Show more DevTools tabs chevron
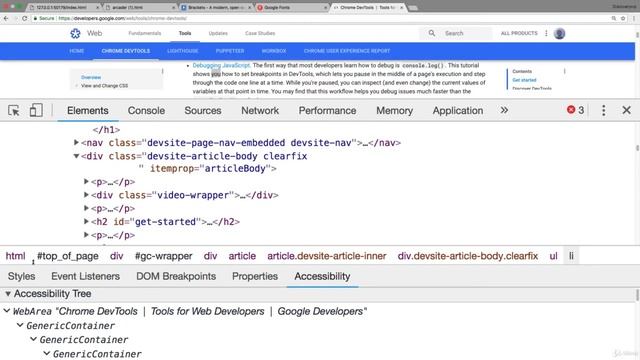Screen dimensions: 640x360 [x=504, y=110]
